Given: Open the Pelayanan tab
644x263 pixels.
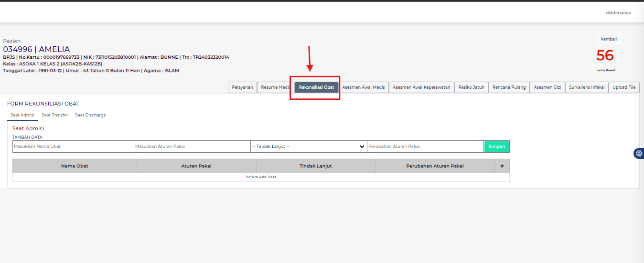Looking at the screenshot, I should pos(242,87).
